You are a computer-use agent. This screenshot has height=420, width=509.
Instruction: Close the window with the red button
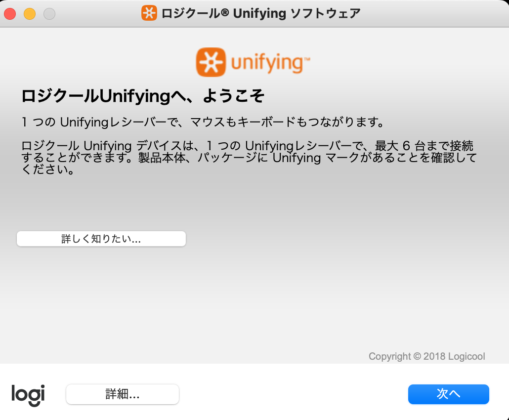tap(10, 14)
